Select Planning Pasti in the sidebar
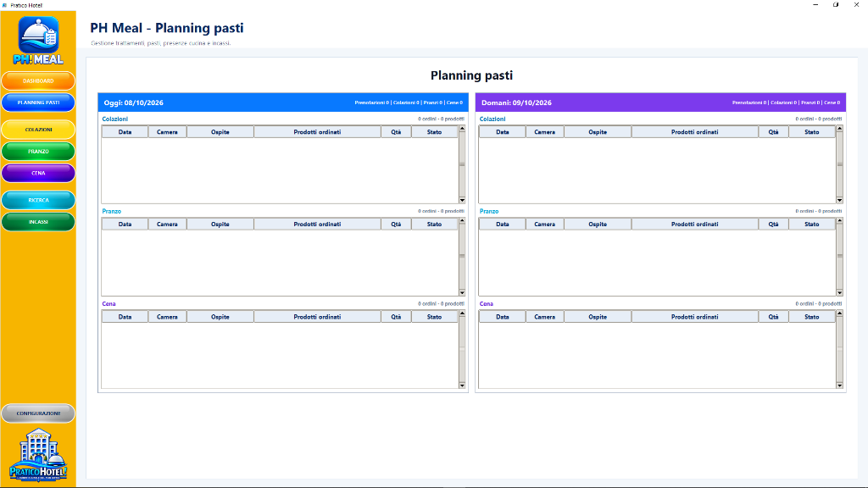The width and height of the screenshot is (868, 488). (x=38, y=103)
